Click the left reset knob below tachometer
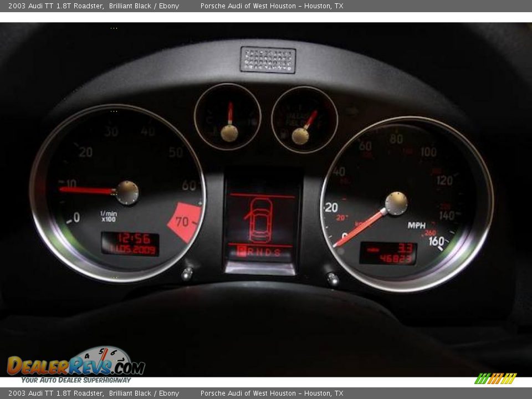The width and height of the screenshot is (532, 399). click(x=187, y=273)
